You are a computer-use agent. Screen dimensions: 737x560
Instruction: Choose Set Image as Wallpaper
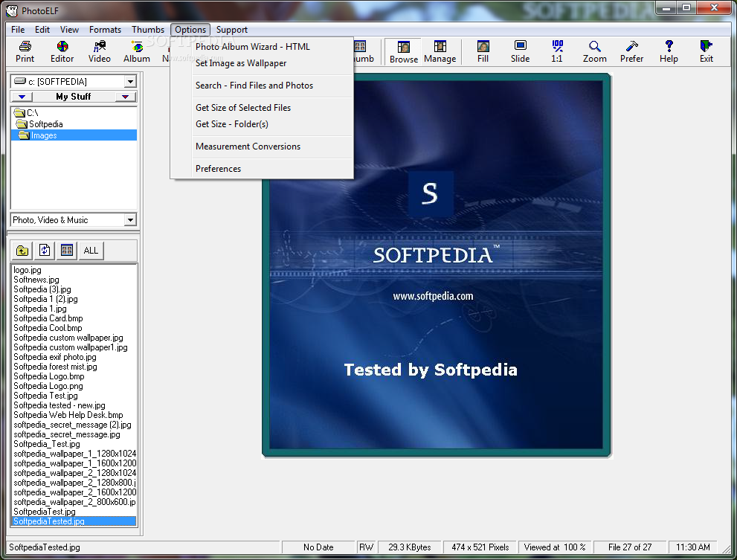[x=241, y=63]
